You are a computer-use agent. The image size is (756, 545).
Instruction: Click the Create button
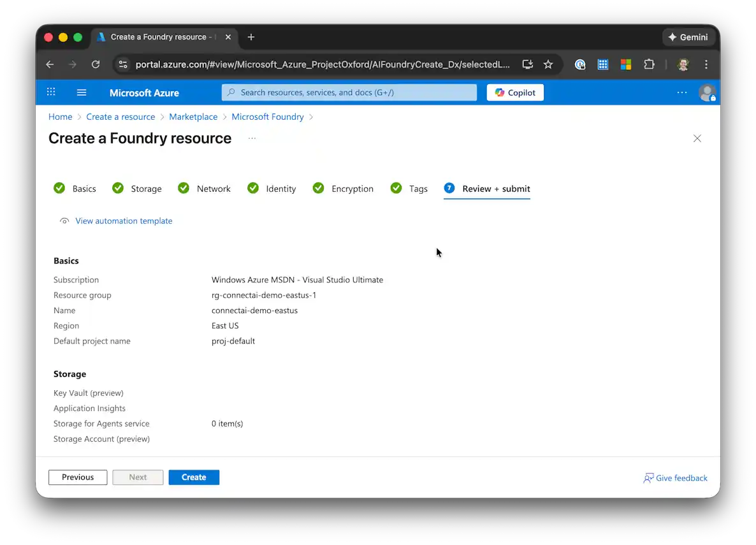194,477
